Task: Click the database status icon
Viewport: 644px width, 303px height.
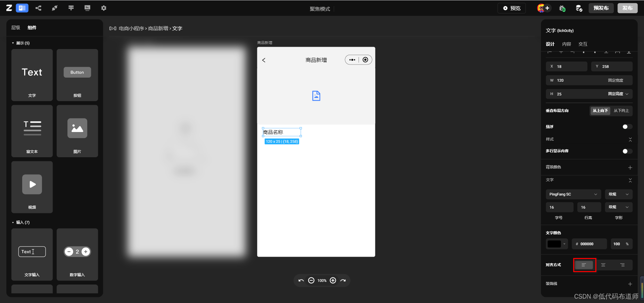Action: (x=579, y=8)
